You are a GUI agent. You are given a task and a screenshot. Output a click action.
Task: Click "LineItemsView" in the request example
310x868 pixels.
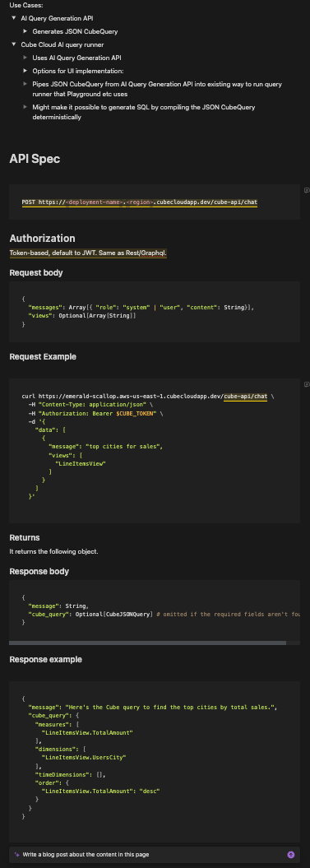click(81, 463)
